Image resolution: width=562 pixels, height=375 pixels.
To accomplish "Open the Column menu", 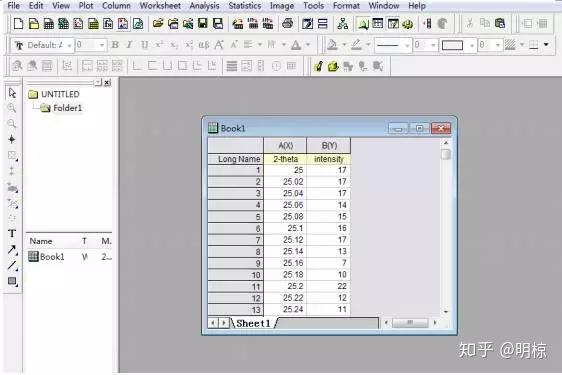I will point(116,6).
